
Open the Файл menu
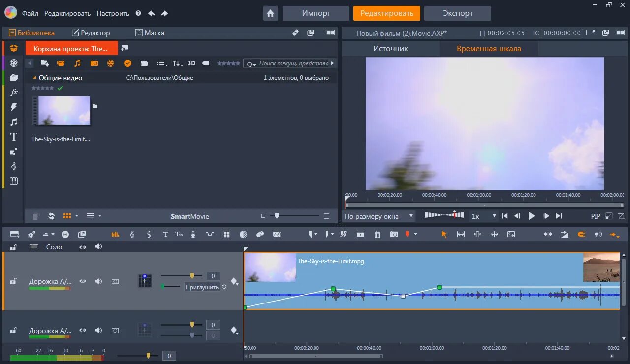point(30,13)
